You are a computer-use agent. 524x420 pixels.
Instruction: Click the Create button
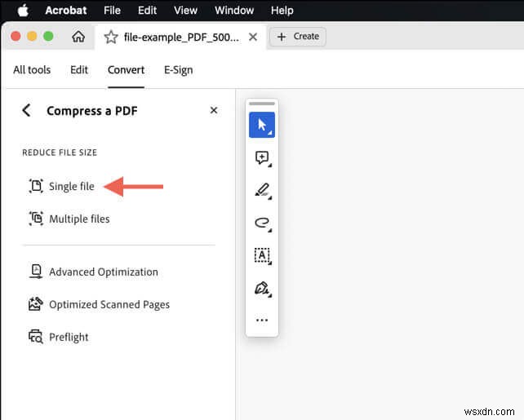point(298,37)
